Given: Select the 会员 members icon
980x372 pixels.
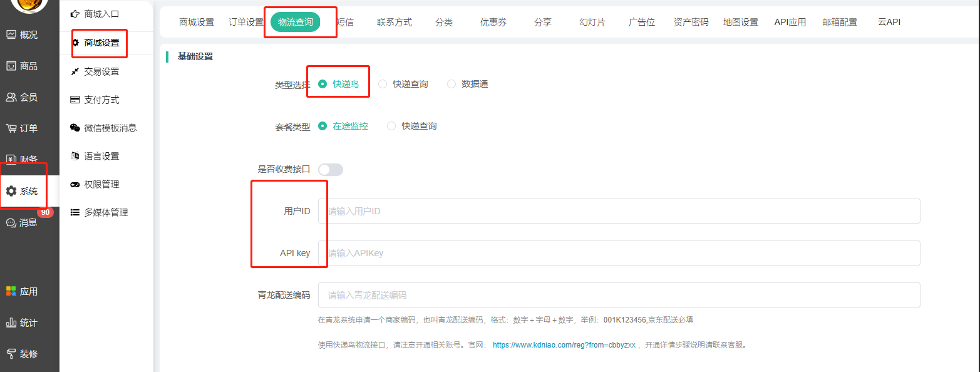Looking at the screenshot, I should pos(11,97).
